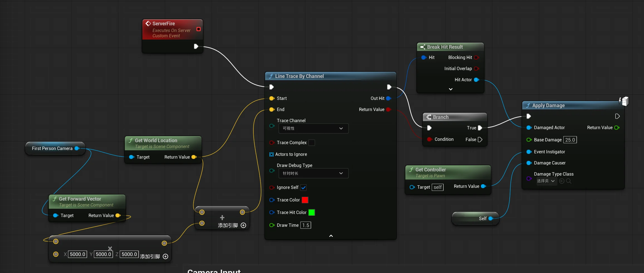The height and width of the screenshot is (273, 644).
Task: Click the Hit Actor output pin
Action: point(476,80)
